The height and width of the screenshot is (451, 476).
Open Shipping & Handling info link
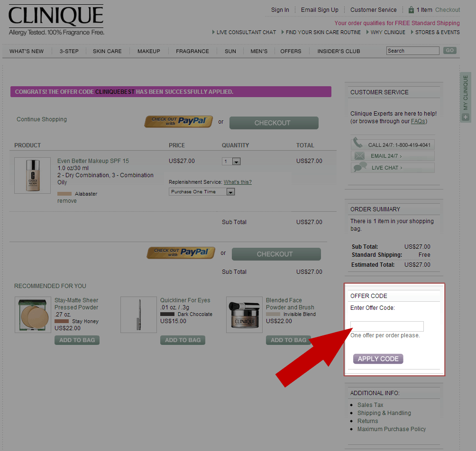click(384, 413)
